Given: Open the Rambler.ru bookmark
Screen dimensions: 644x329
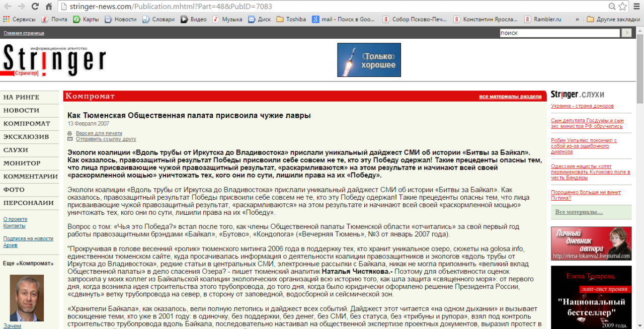Looking at the screenshot, I should [543, 19].
